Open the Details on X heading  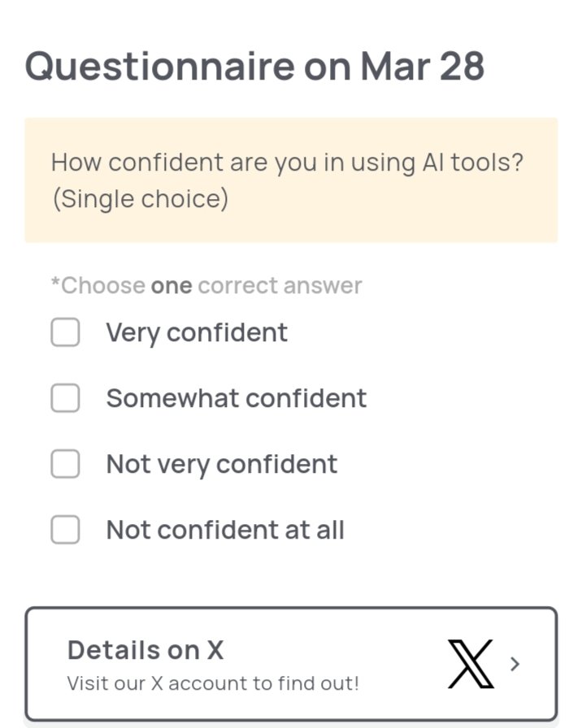tap(145, 650)
